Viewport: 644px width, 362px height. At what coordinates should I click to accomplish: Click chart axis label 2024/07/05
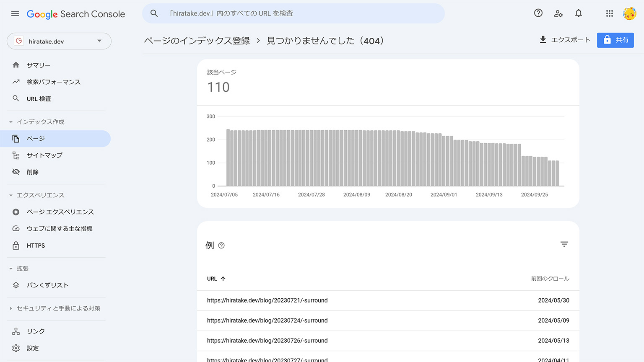pyautogui.click(x=224, y=195)
